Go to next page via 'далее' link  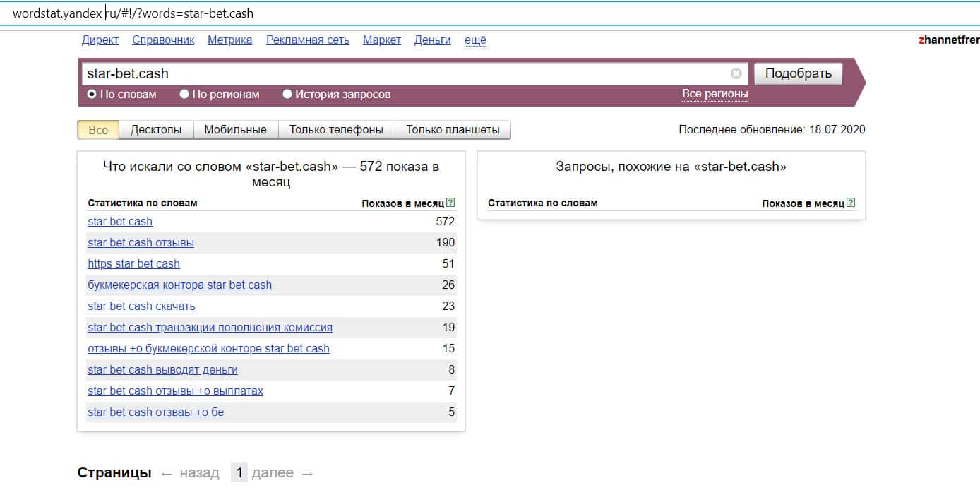click(x=272, y=473)
